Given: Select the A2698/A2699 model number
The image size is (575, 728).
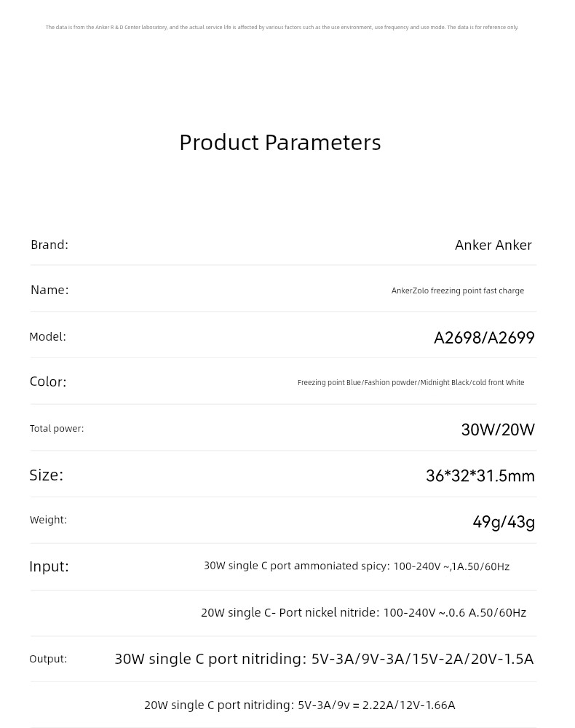Looking at the screenshot, I should tap(484, 338).
